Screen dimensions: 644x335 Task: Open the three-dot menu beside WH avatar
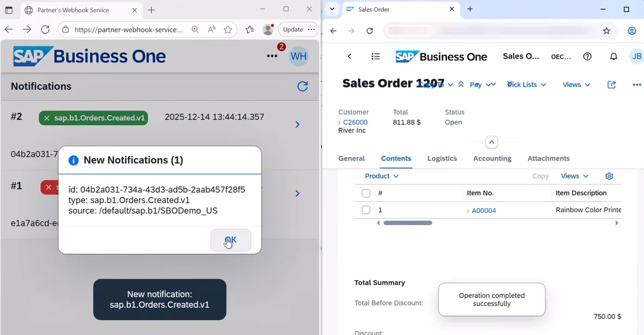(x=272, y=56)
